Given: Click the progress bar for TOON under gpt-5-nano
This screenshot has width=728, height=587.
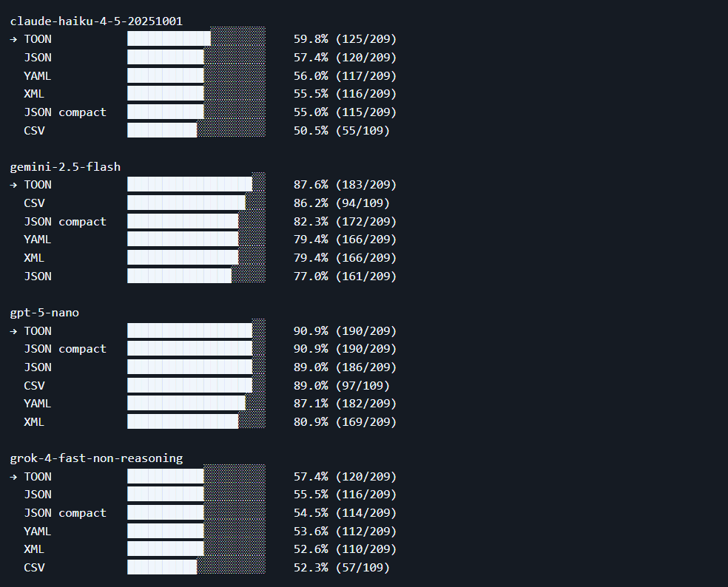Looking at the screenshot, I should [189, 330].
